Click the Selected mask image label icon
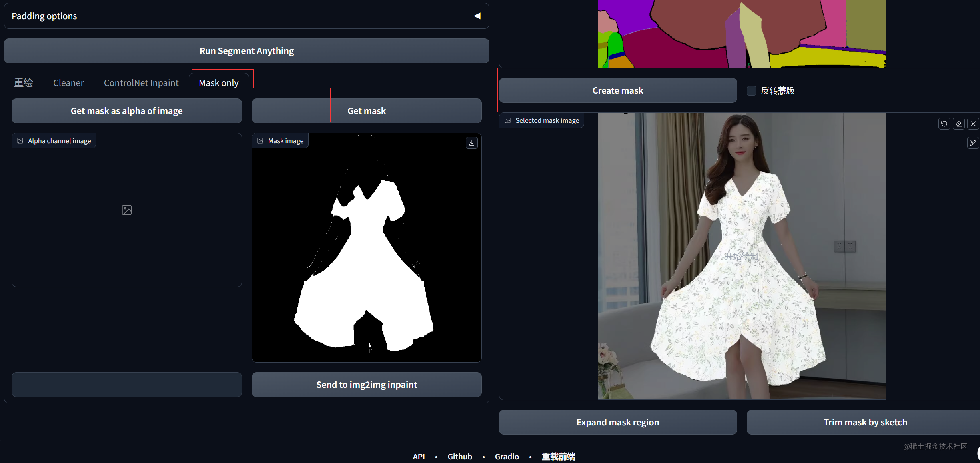 [x=507, y=120]
